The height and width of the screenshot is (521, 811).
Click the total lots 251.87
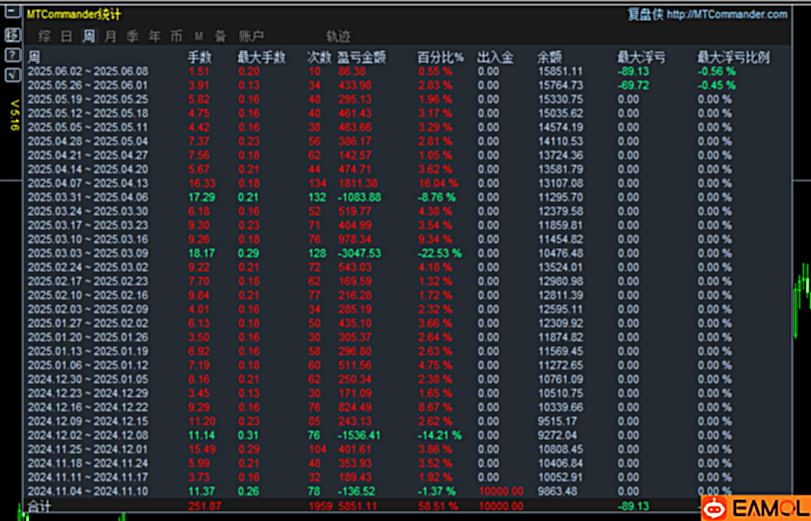[205, 506]
